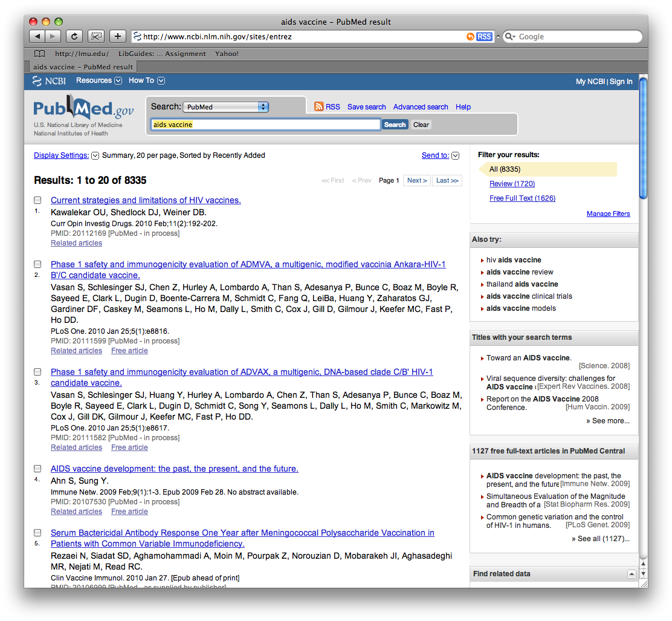The image size is (672, 621).
Task: Click the aids vaccine search field
Action: [265, 125]
